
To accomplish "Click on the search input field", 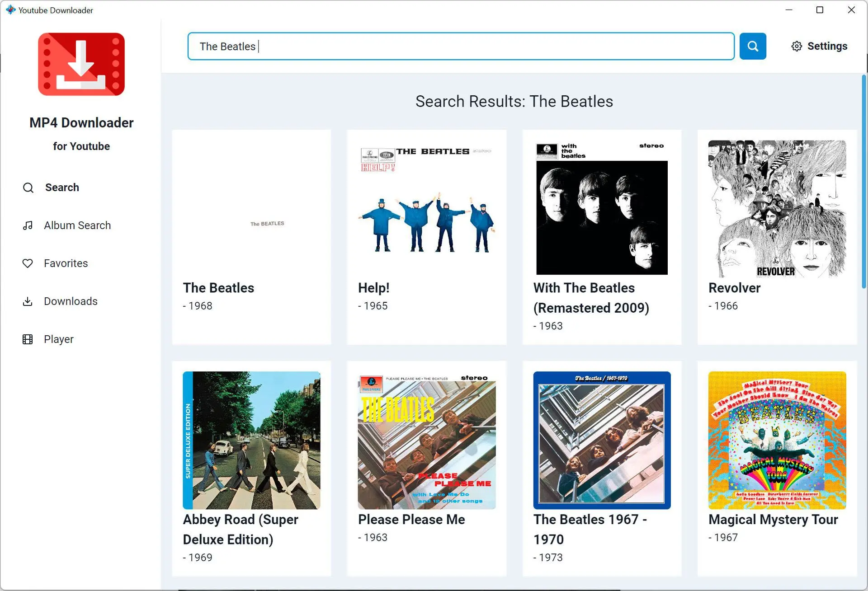I will click(460, 46).
